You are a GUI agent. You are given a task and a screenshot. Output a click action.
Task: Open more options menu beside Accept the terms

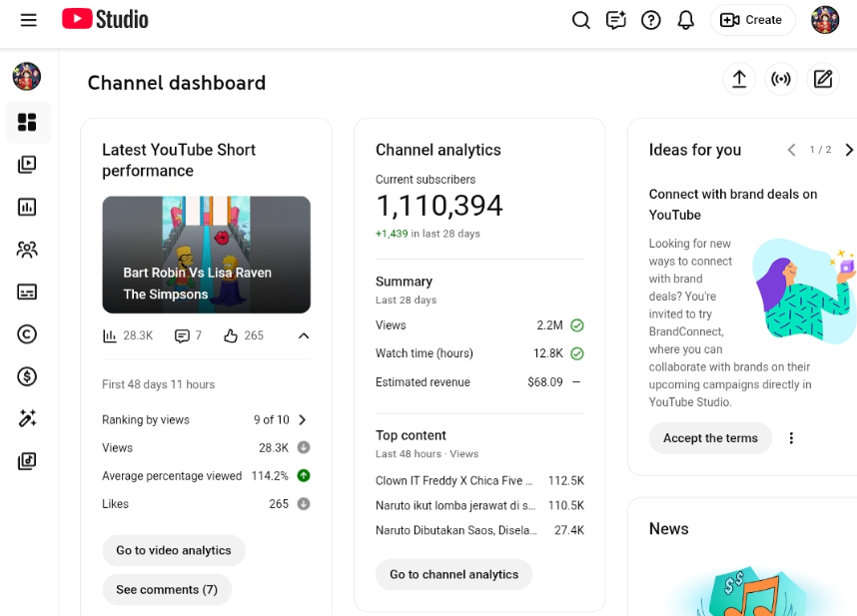pos(791,438)
